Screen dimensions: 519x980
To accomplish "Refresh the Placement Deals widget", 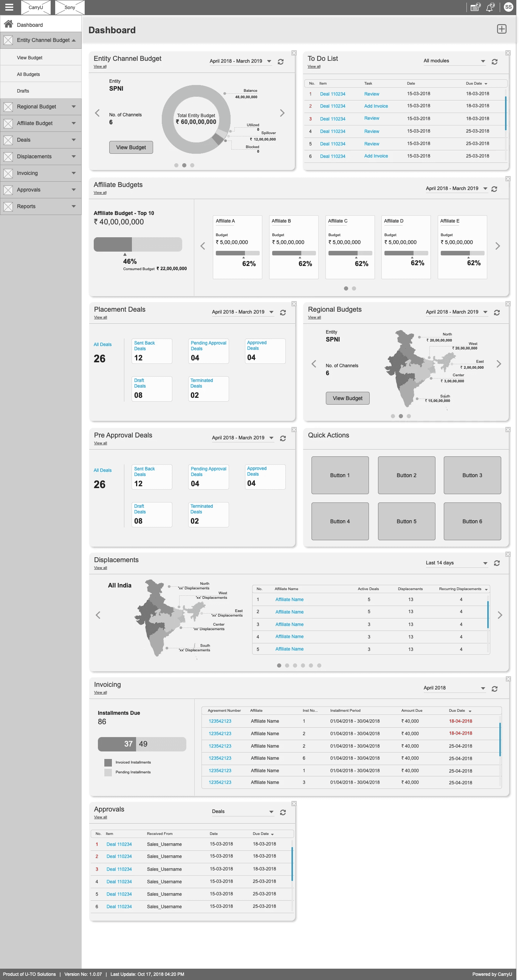I will pos(283,313).
